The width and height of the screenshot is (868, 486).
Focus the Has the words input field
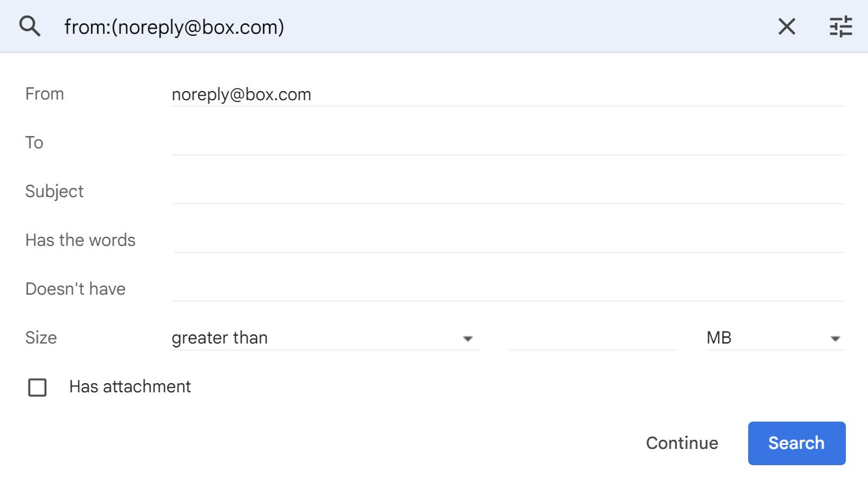click(x=510, y=241)
